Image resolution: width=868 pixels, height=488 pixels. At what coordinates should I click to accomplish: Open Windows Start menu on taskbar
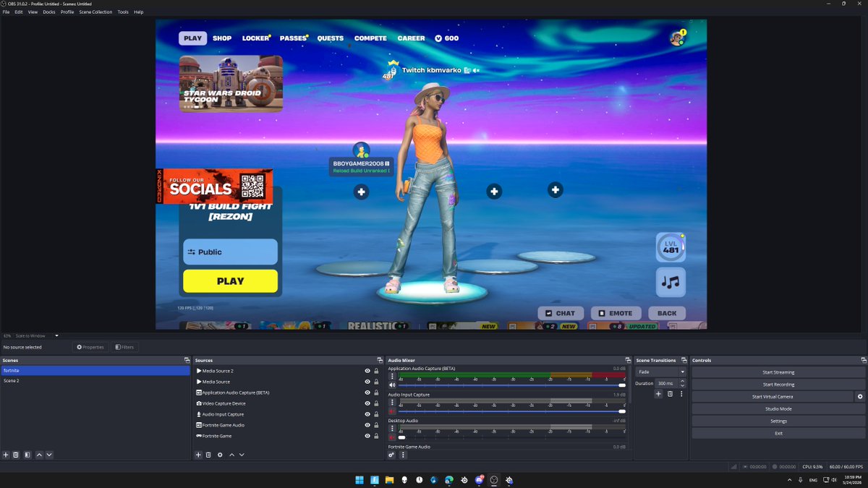359,480
